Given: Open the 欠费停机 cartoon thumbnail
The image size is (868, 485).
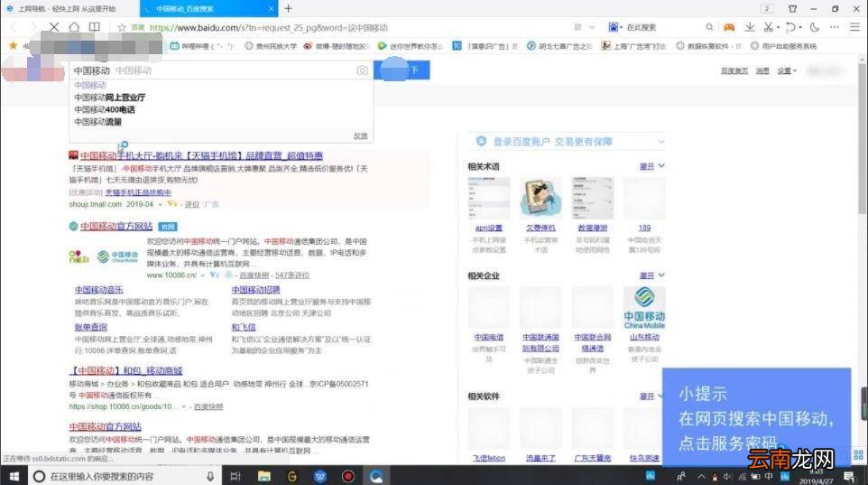Looking at the screenshot, I should click(540, 198).
